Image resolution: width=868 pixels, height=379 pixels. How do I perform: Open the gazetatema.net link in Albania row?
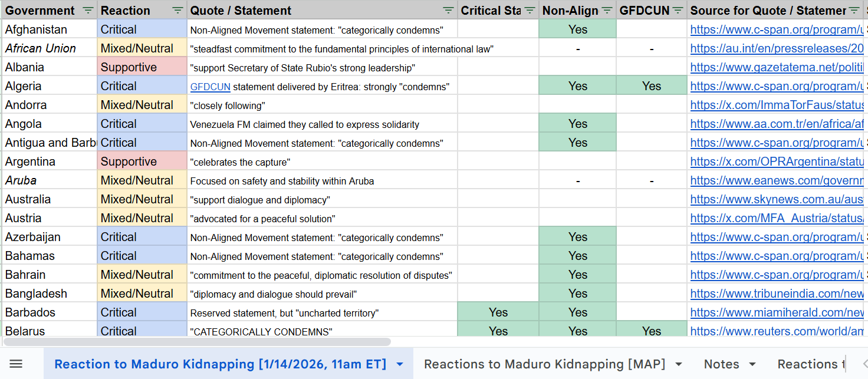(x=776, y=67)
